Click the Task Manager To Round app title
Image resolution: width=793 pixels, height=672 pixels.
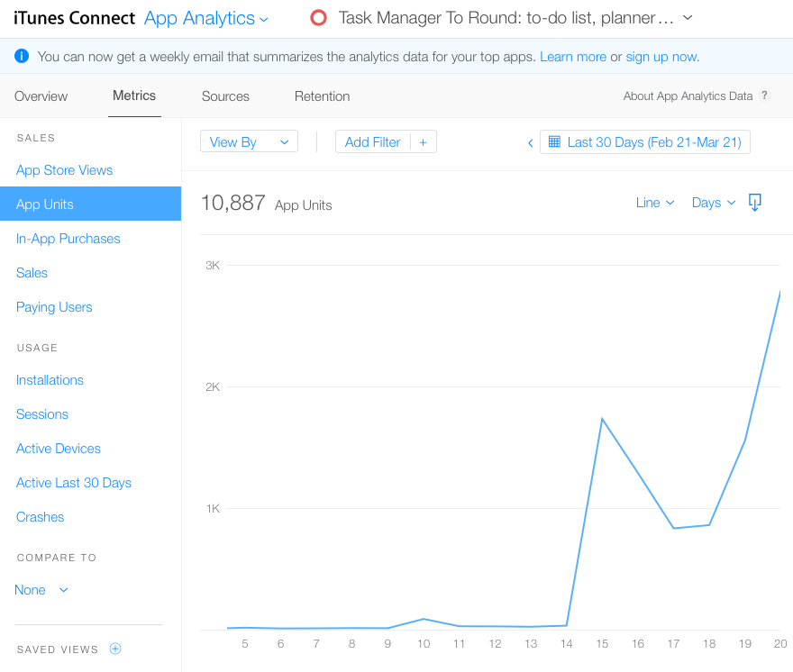coord(506,18)
